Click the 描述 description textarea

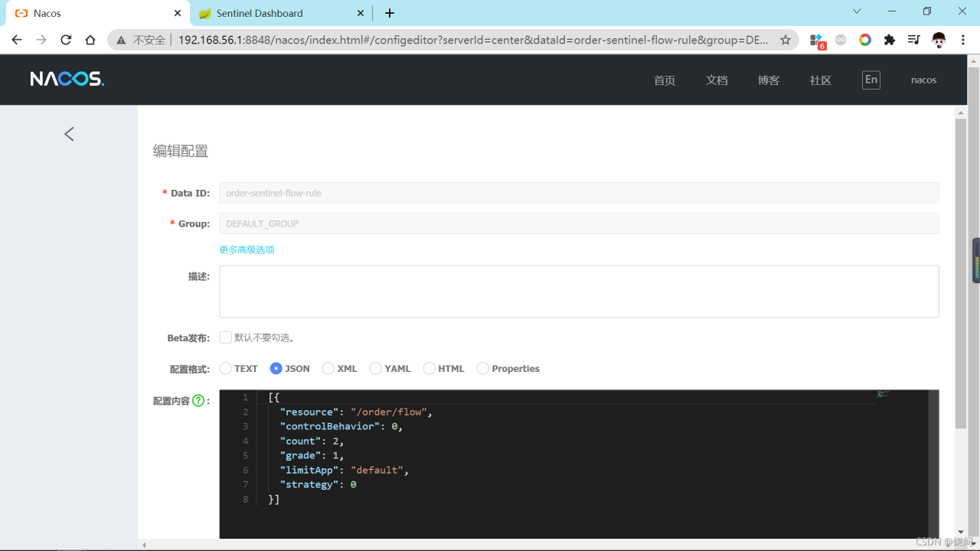(579, 292)
